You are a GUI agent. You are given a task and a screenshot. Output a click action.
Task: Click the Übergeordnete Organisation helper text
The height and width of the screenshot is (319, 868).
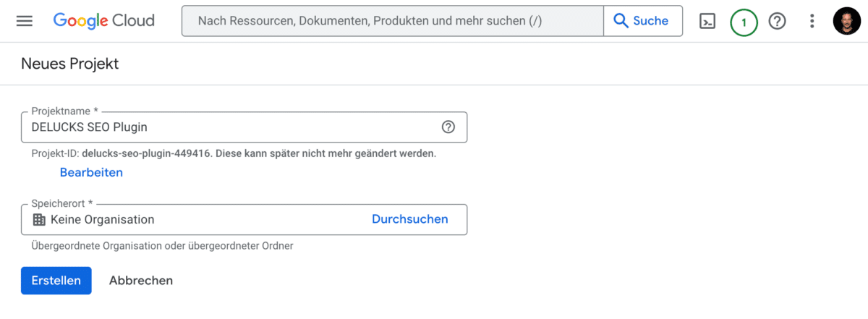click(162, 246)
